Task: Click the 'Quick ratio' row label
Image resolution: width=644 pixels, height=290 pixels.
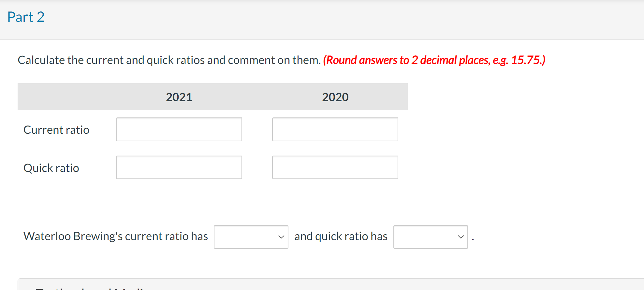Action: (51, 168)
